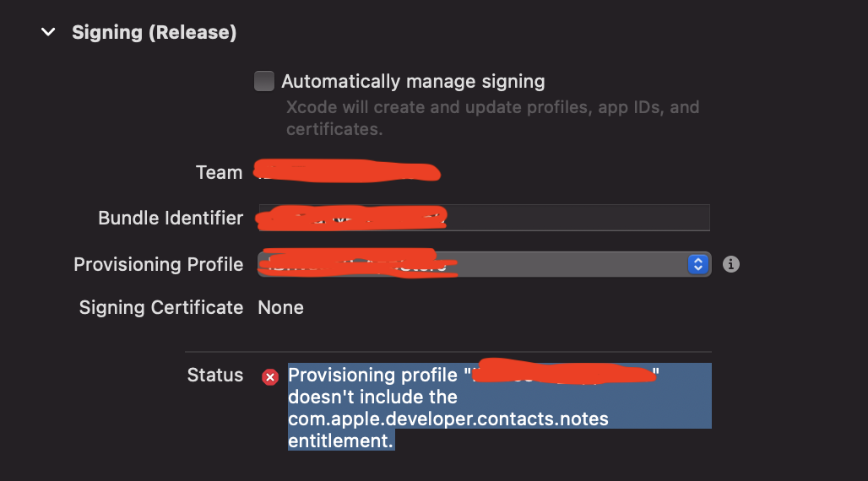The width and height of the screenshot is (868, 481).
Task: Click the word entitlement. ending the status message
Action: 340,440
